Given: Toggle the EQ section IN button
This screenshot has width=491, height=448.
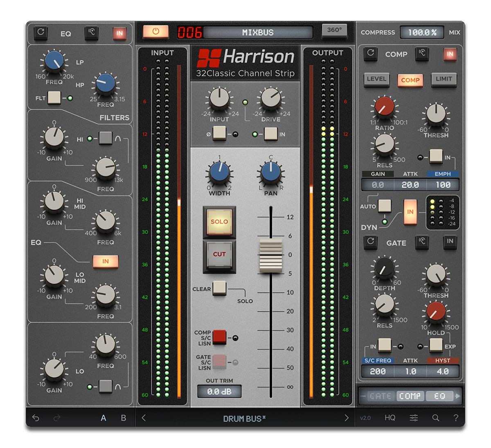Looking at the screenshot, I should [x=119, y=33].
